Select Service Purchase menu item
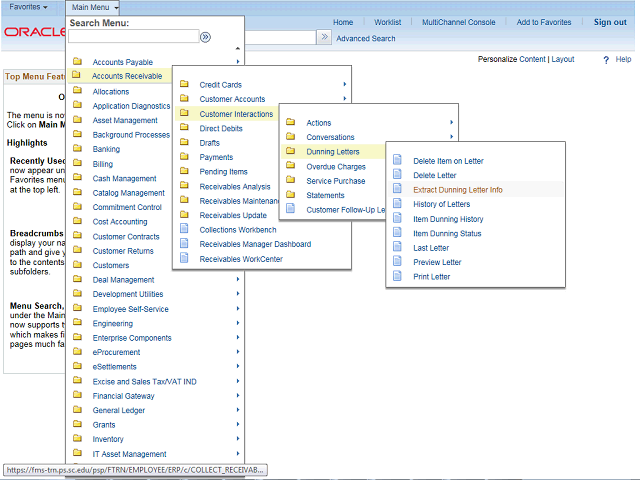640x480 pixels. coord(336,181)
